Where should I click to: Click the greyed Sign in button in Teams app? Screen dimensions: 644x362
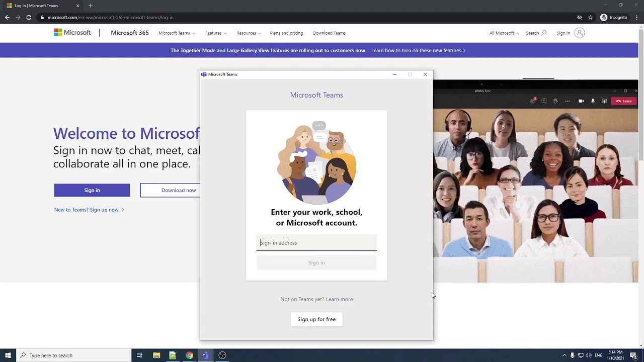pyautogui.click(x=316, y=262)
